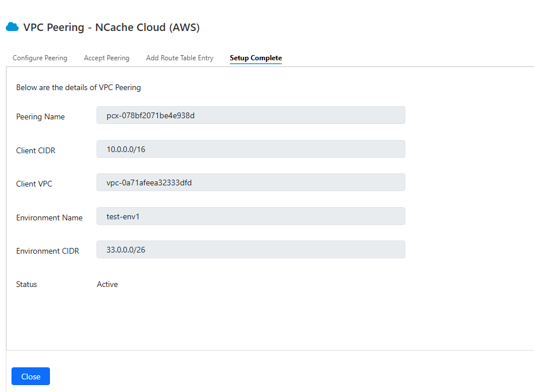The image size is (534, 392).
Task: Click the Client VPC field
Action: [251, 183]
